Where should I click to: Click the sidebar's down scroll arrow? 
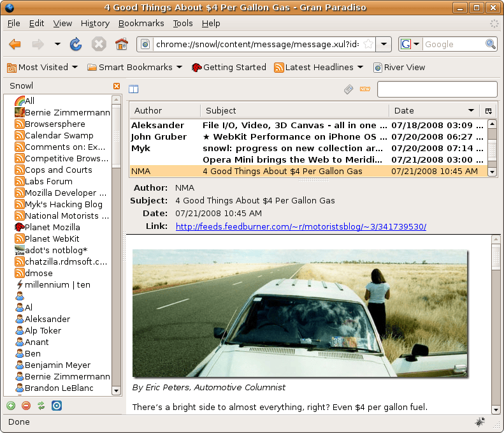tap(116, 391)
